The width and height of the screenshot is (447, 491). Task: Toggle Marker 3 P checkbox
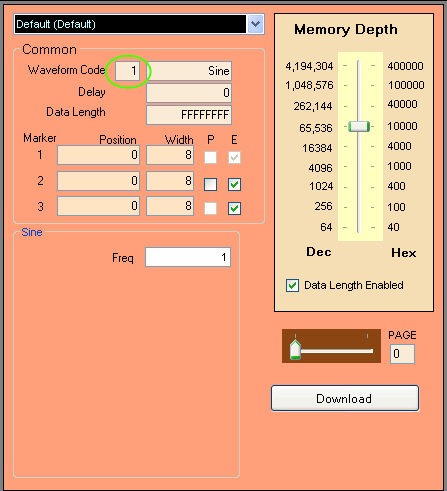tap(210, 208)
